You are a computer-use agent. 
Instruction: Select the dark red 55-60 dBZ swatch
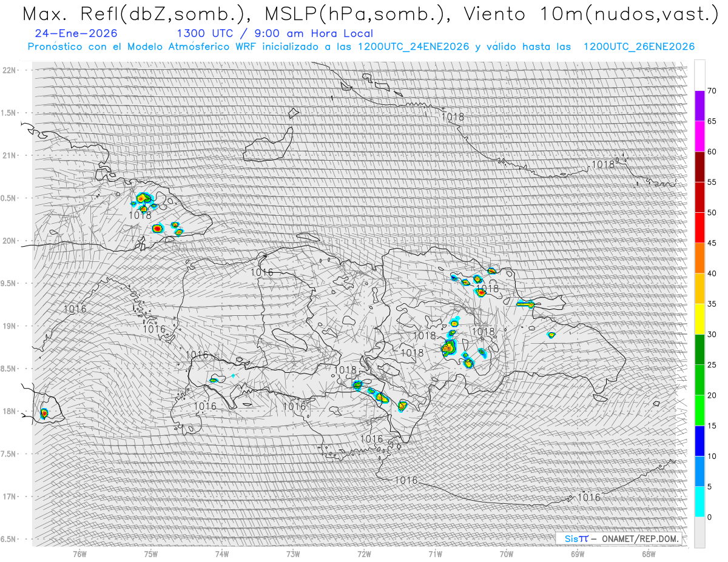pos(699,167)
